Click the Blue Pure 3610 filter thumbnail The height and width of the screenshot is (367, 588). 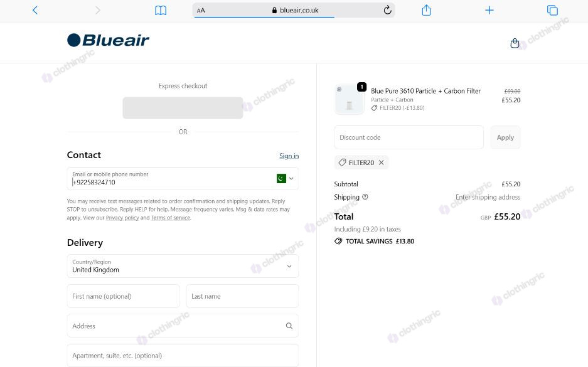click(350, 100)
